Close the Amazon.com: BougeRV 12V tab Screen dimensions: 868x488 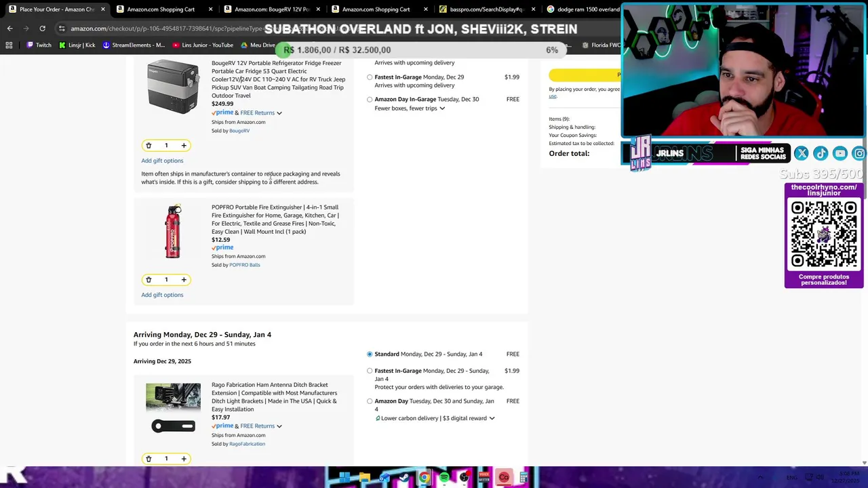pos(318,9)
